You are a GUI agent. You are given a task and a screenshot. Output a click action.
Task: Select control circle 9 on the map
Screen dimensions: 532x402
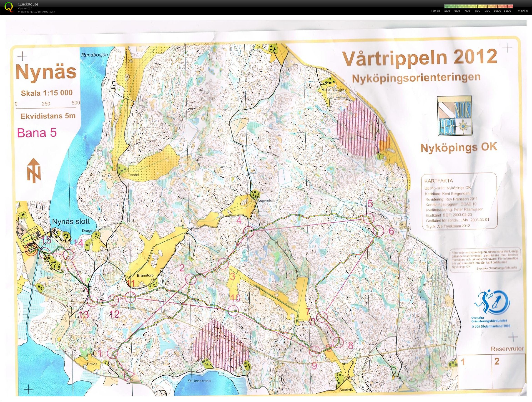pyautogui.click(x=314, y=351)
